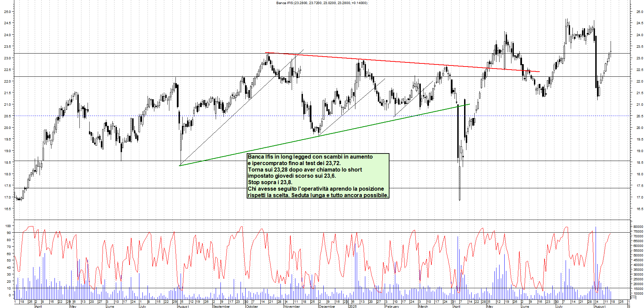Image resolution: width=644 pixels, height=308 pixels.
Task: Click the 24.0 label on right price axis
Action: pyautogui.click(x=639, y=35)
